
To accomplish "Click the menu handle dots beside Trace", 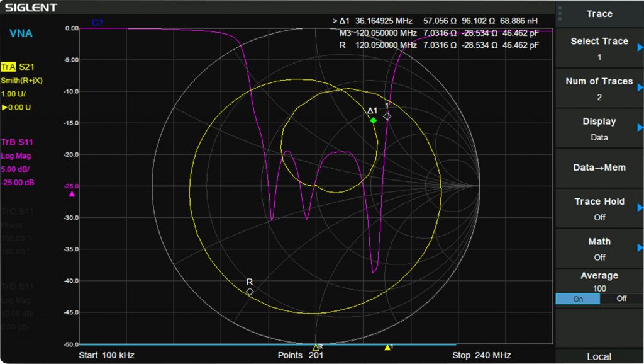I will tap(560, 13).
